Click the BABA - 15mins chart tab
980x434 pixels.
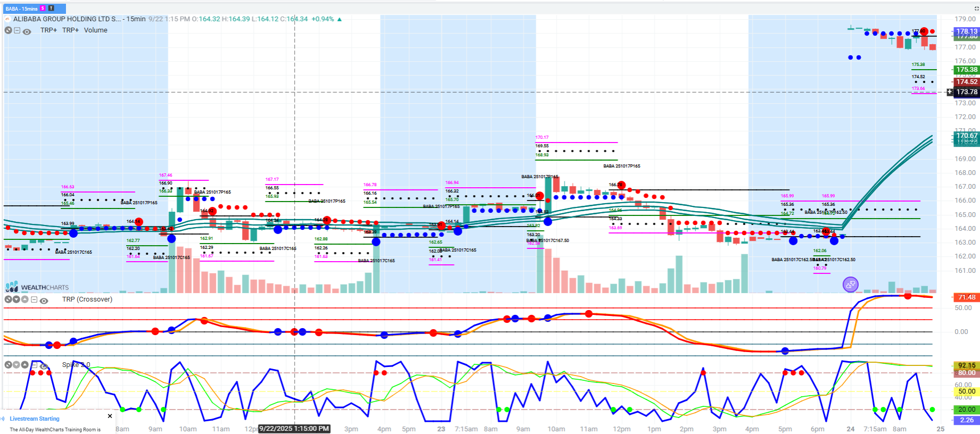[21, 9]
